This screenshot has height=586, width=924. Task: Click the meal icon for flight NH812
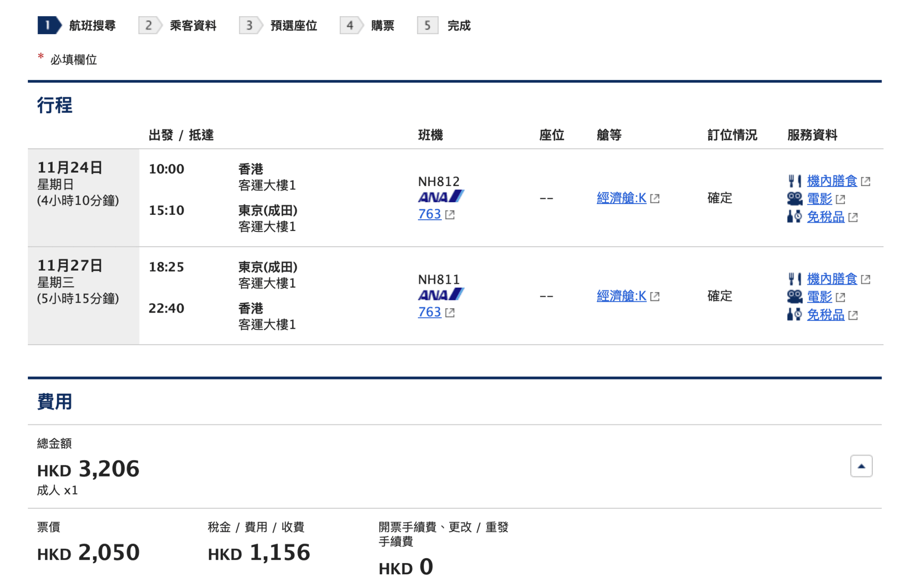point(795,181)
